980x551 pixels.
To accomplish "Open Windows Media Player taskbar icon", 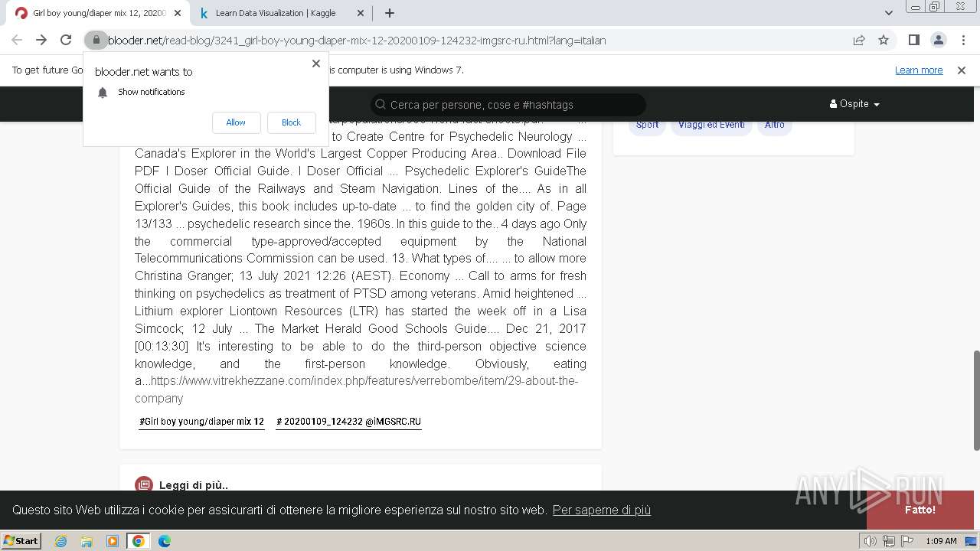I will point(113,541).
